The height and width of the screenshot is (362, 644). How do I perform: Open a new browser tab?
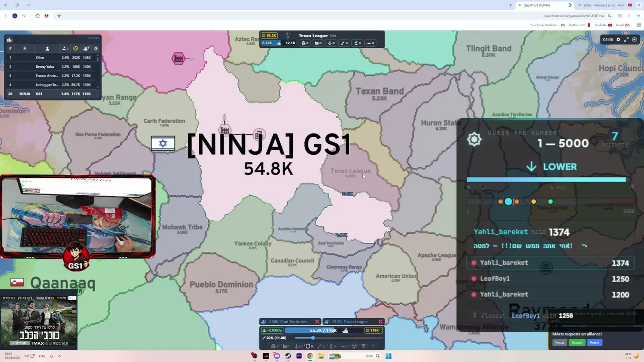[x=511, y=5]
